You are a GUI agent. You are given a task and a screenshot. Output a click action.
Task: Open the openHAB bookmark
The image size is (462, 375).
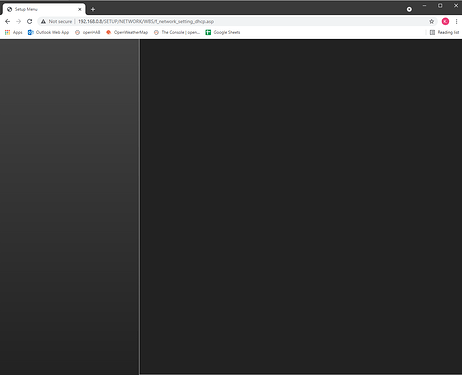(x=87, y=32)
